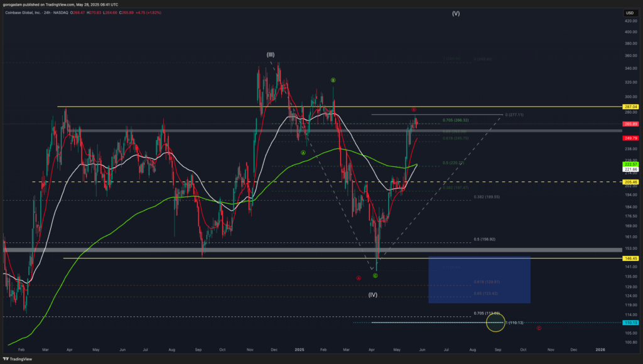Click the 287.04 yellow price label
Image resolution: width=643 pixels, height=364 pixels.
[x=630, y=107]
